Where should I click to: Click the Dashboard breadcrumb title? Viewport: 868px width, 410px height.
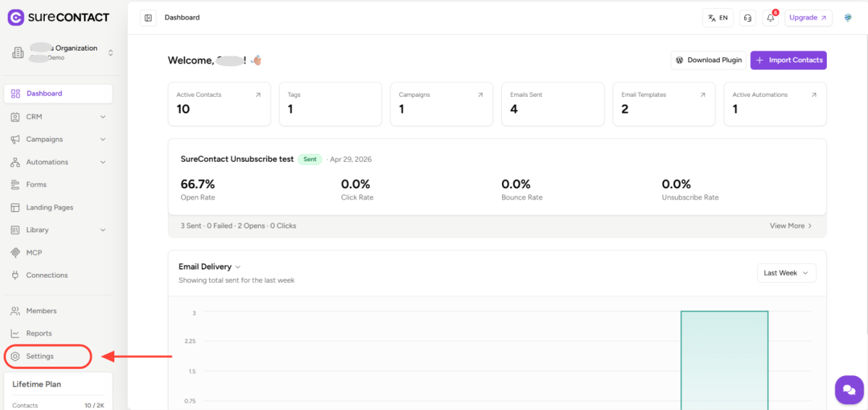pyautogui.click(x=182, y=18)
